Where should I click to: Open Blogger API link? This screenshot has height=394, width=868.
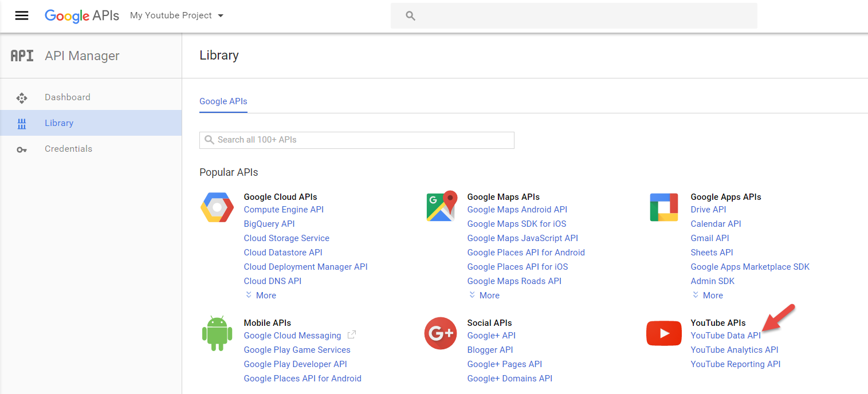click(x=490, y=350)
